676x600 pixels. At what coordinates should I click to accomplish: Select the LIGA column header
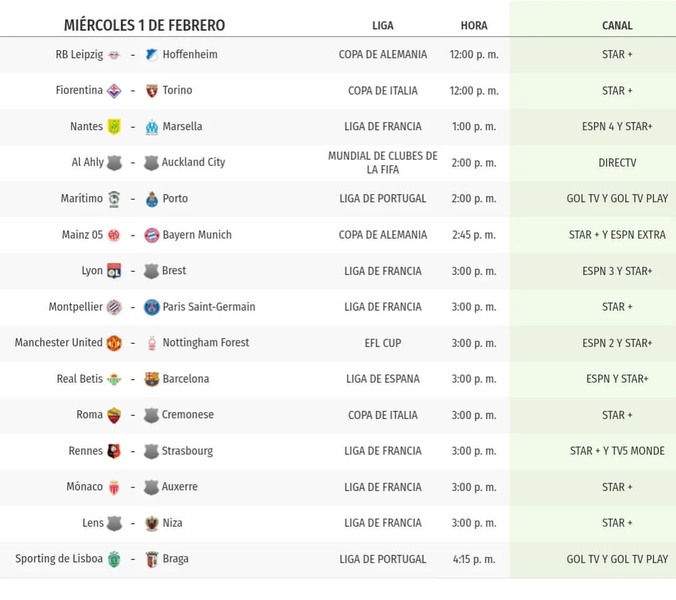382,26
